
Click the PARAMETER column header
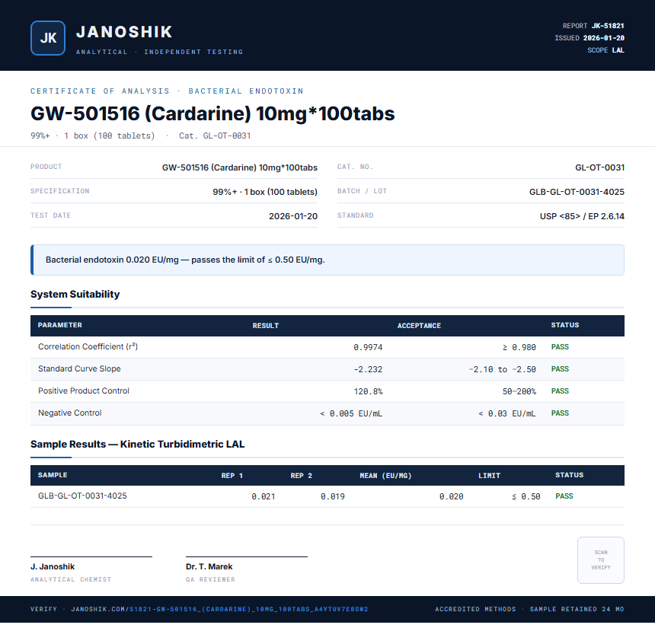pos(59,325)
